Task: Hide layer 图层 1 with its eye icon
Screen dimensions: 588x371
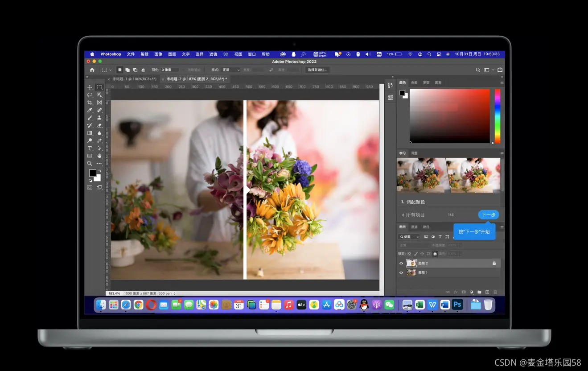Action: point(401,272)
